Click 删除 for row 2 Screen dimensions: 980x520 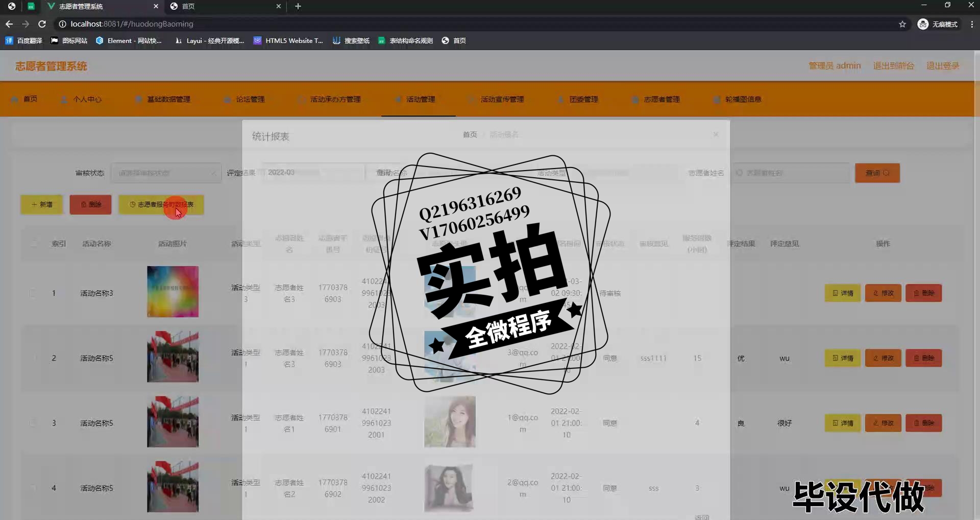[x=924, y=358]
